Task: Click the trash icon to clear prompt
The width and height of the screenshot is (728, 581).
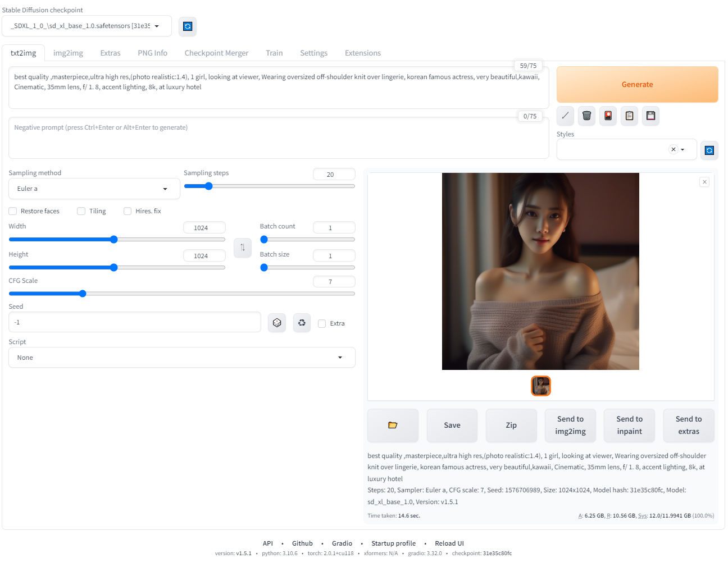Action: (586, 116)
